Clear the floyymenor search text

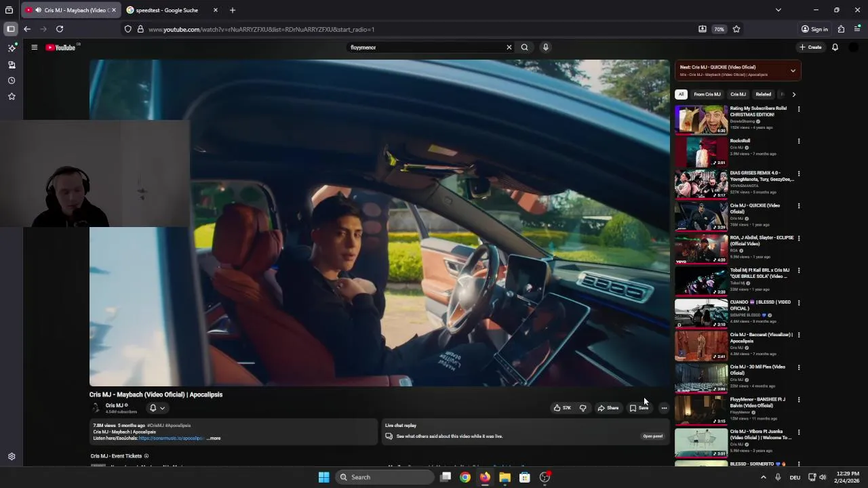pos(509,47)
